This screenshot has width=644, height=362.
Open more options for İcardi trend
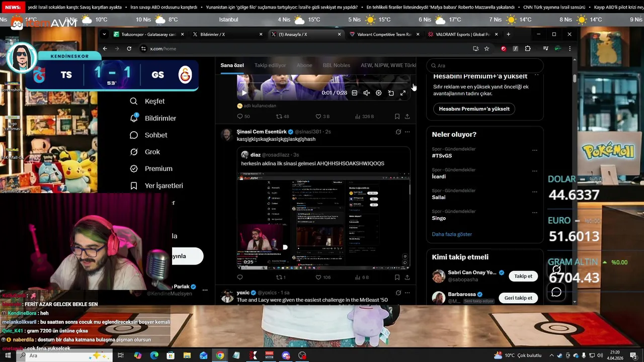pos(534,171)
